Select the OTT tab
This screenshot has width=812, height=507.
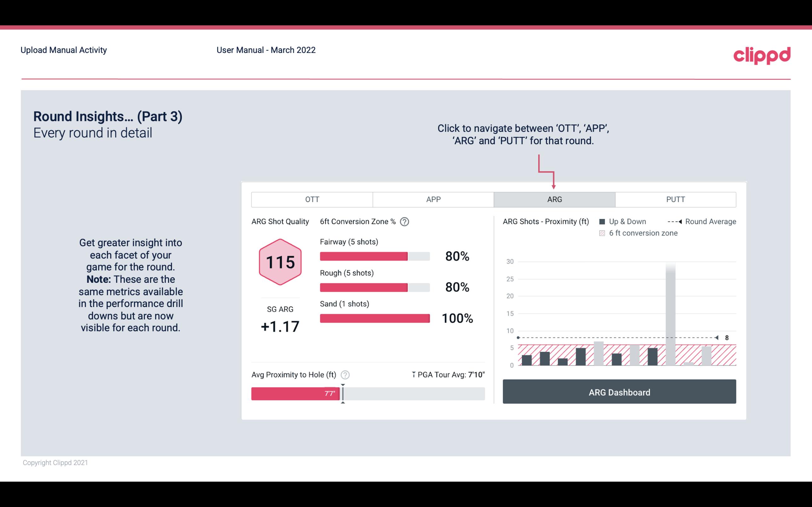tap(312, 200)
